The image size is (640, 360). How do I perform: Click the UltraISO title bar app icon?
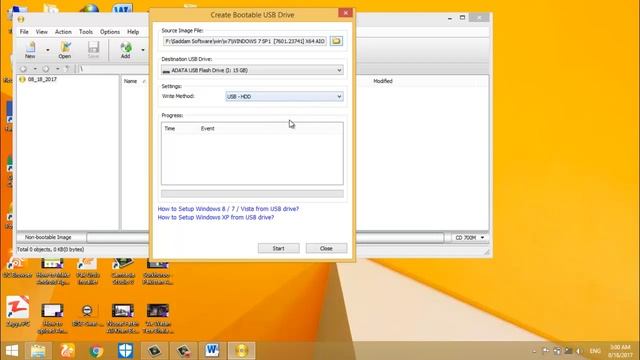coord(21,19)
